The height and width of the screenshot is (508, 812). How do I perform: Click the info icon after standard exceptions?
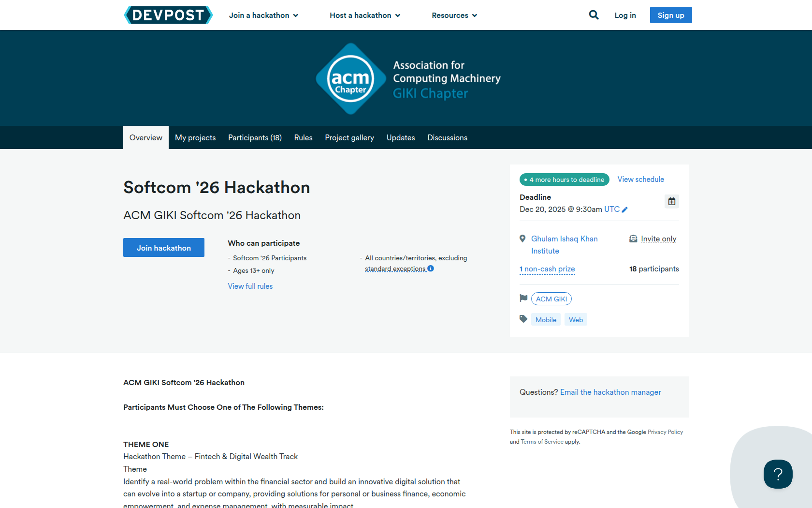(x=431, y=269)
